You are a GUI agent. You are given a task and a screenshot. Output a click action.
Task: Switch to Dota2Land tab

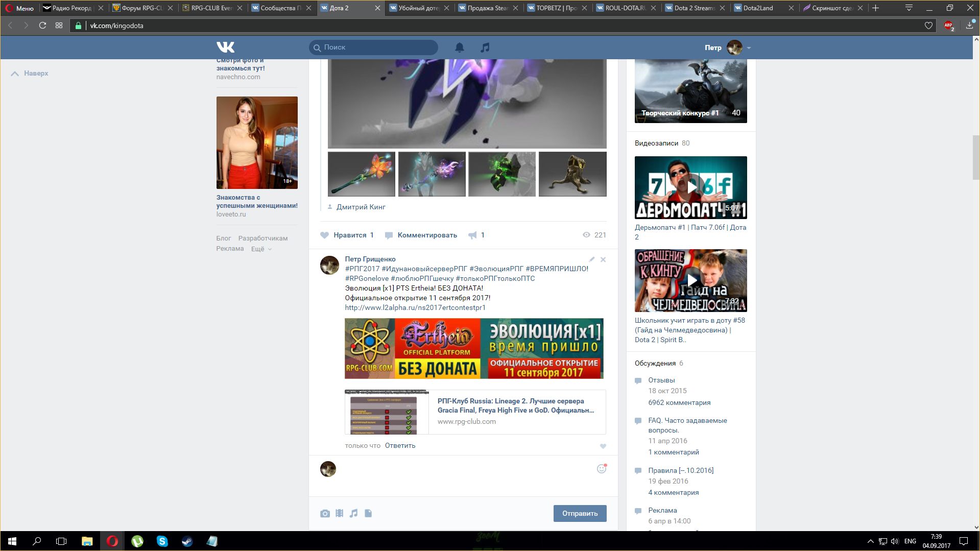(x=763, y=8)
